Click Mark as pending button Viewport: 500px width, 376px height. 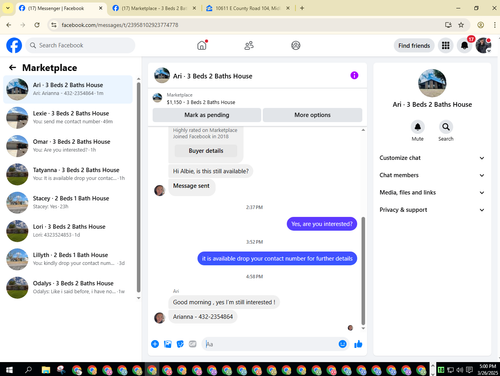tap(207, 115)
